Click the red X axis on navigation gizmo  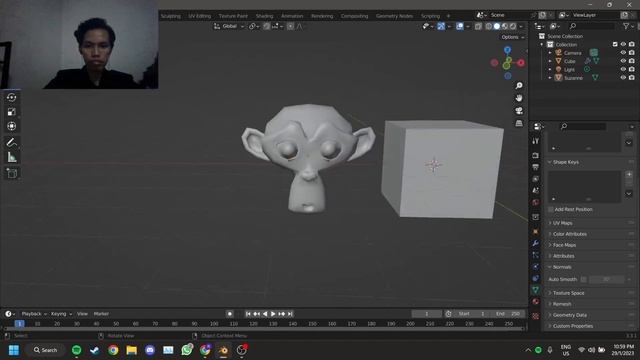click(521, 63)
